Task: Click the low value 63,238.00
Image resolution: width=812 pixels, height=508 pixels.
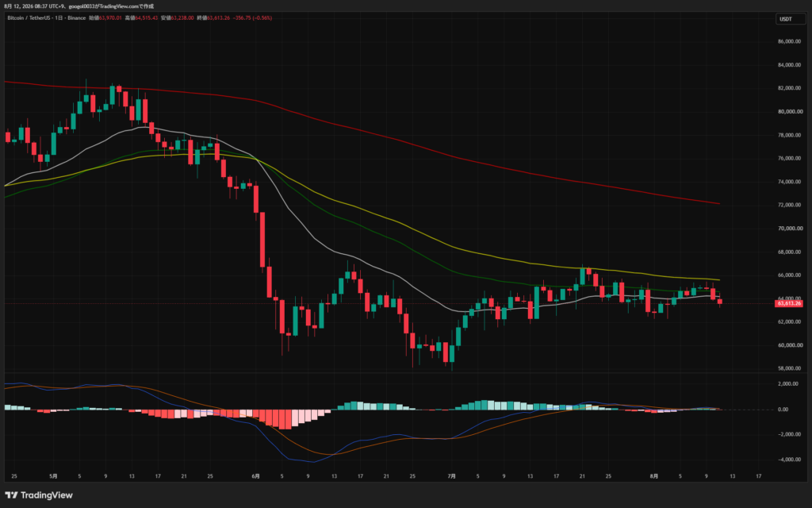Action: click(182, 17)
